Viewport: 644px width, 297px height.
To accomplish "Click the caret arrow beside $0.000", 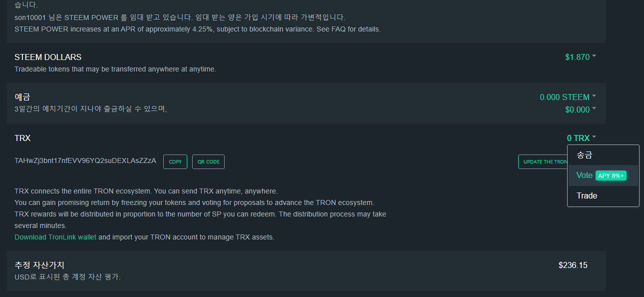I will coord(594,108).
